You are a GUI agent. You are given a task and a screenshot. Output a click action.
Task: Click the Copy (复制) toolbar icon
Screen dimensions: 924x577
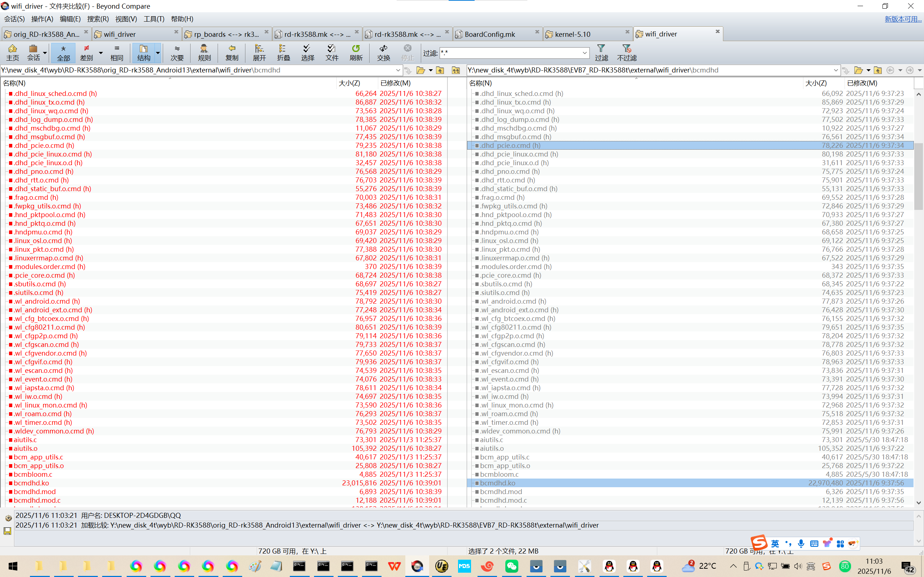pos(232,52)
